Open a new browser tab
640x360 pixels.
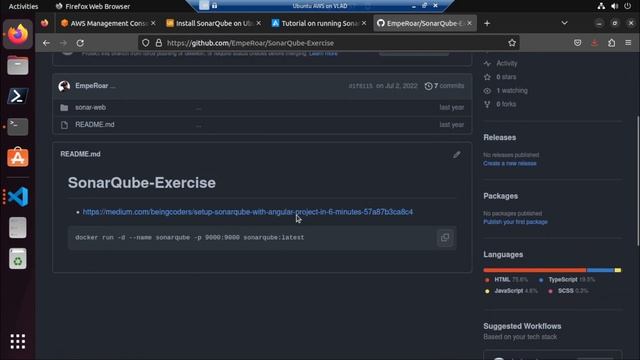click(487, 23)
